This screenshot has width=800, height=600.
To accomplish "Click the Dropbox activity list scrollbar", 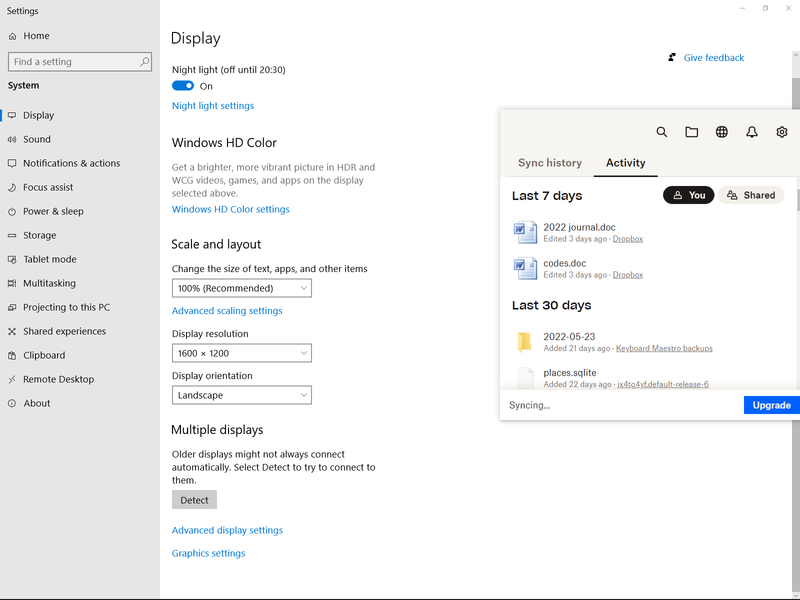I will click(797, 202).
